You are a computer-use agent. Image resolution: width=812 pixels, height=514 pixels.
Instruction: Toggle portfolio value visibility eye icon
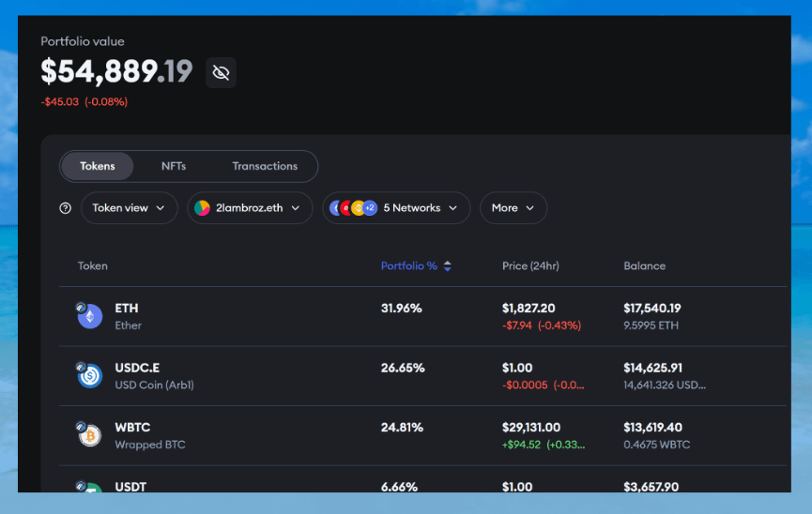pos(221,72)
